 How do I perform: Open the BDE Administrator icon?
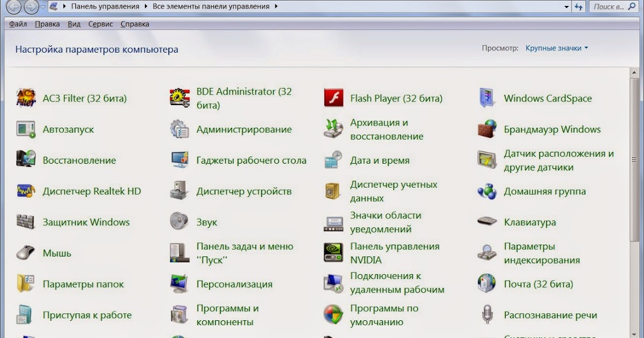(180, 98)
